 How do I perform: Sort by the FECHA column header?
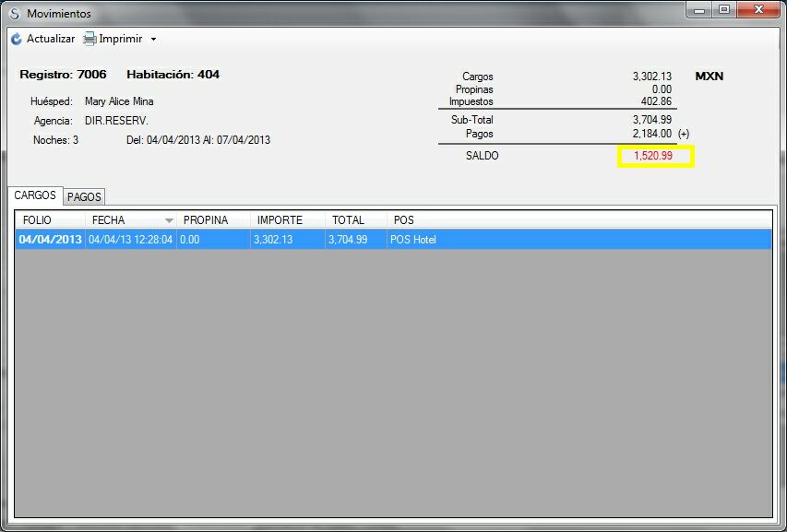coord(130,220)
